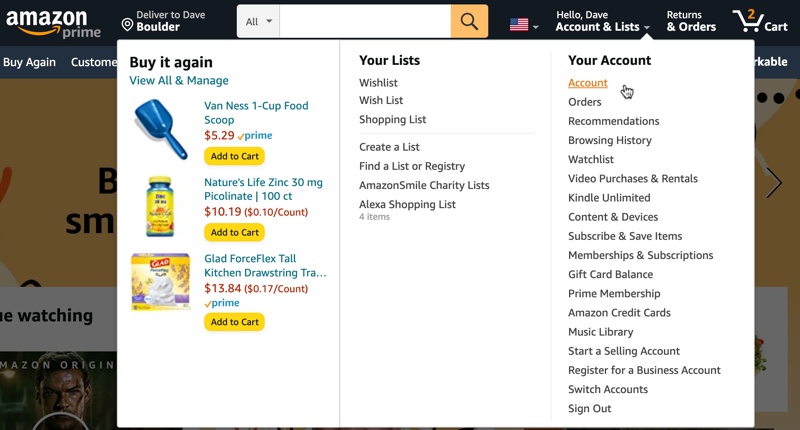Open the View All & Manage link
This screenshot has height=430, width=800.
(179, 80)
